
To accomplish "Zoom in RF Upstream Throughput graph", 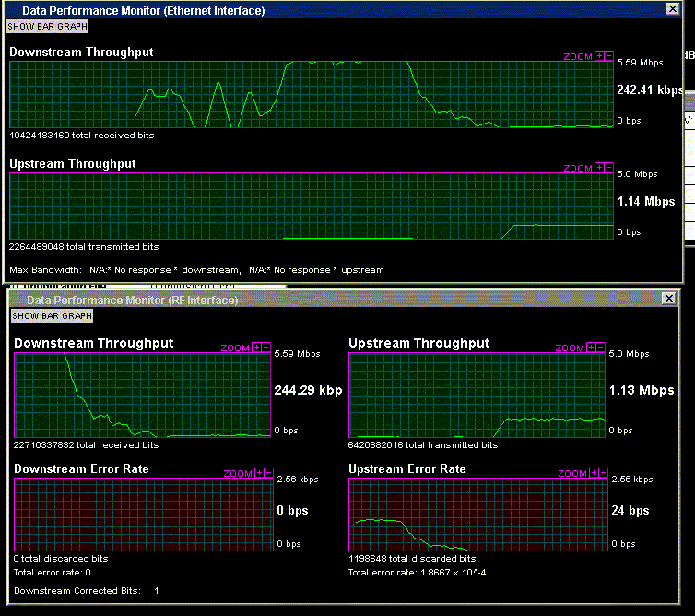I will pos(591,348).
